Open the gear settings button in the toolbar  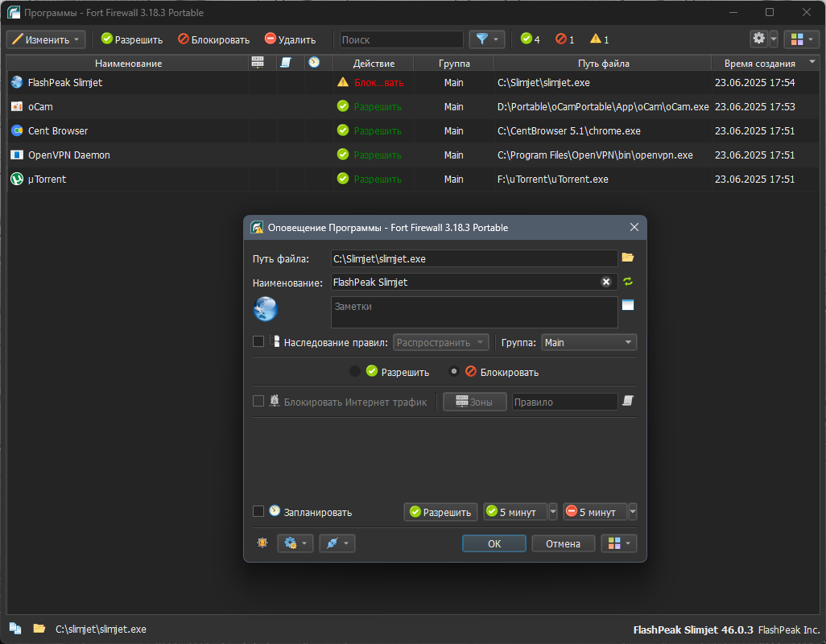(759, 39)
